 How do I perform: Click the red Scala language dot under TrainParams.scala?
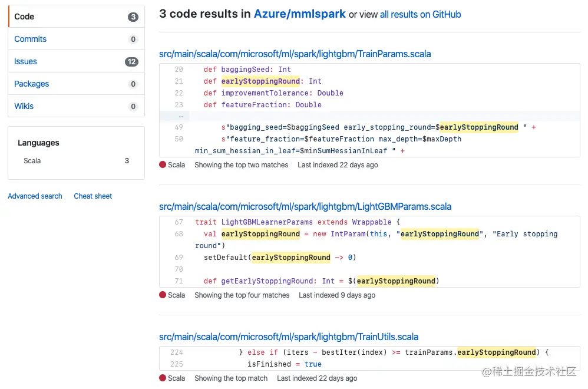[163, 164]
